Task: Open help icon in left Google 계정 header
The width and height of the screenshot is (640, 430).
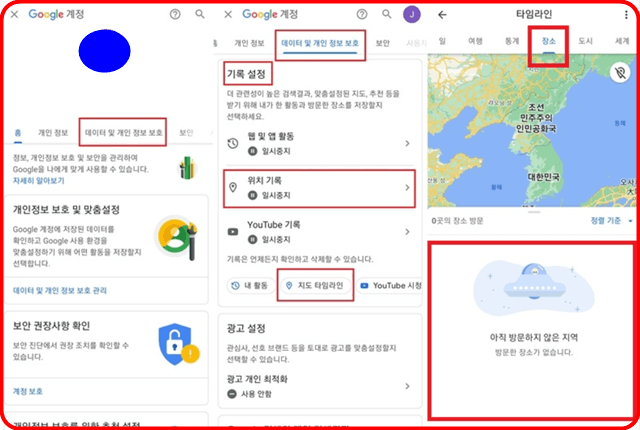Action: 175,15
